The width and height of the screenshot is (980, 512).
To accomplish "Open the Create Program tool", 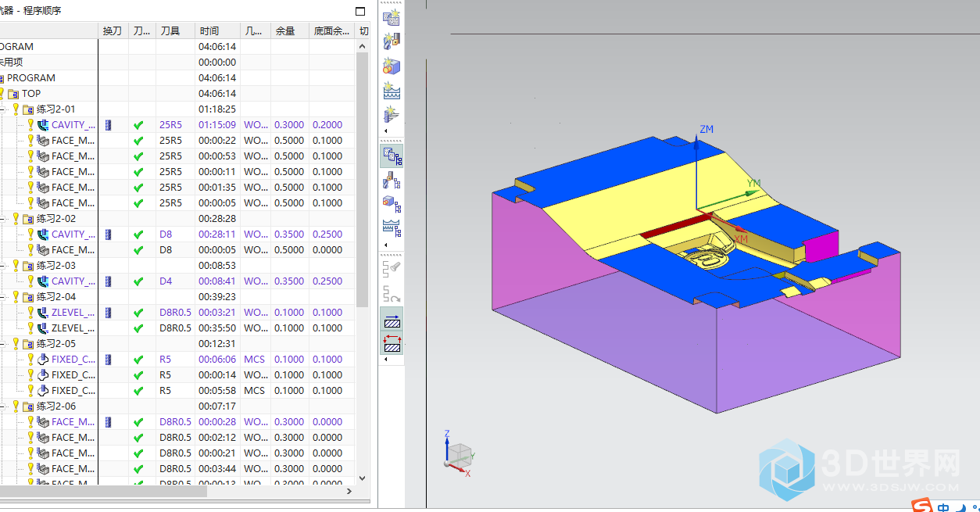I will [x=392, y=18].
